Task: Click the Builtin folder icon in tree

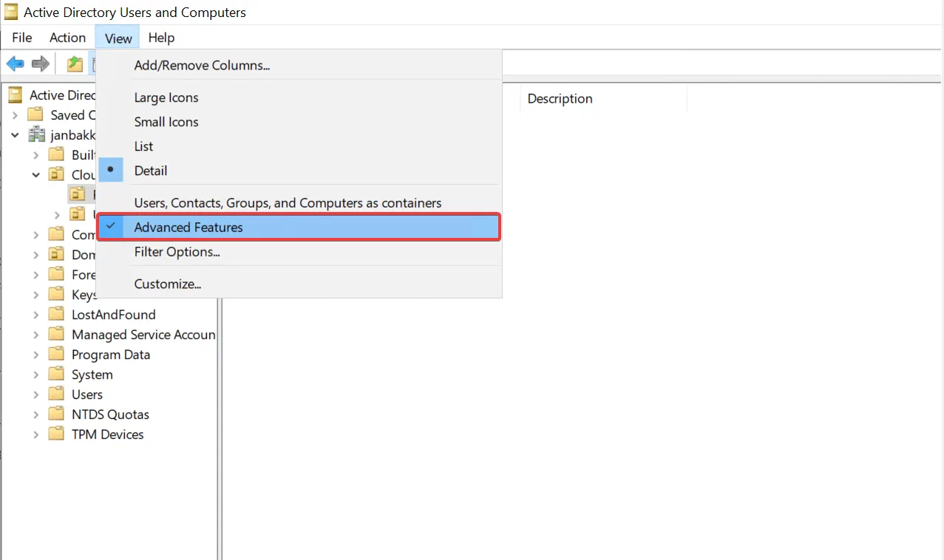Action: [56, 154]
